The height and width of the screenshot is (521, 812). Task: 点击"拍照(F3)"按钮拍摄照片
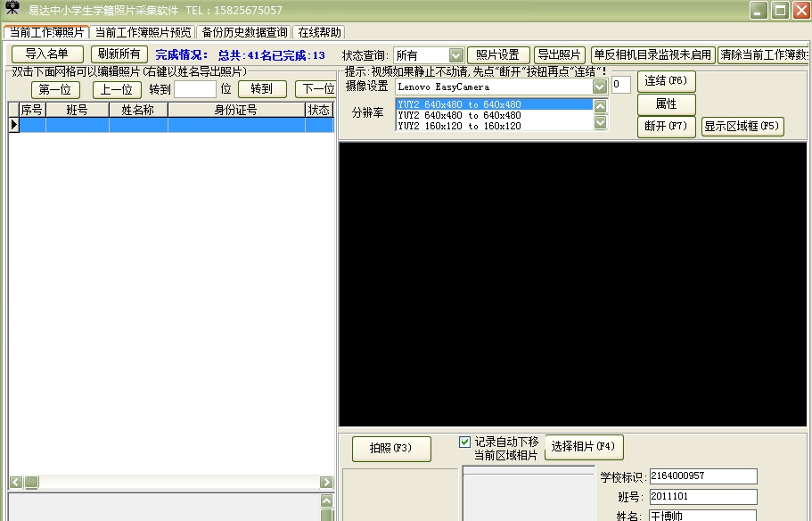390,449
